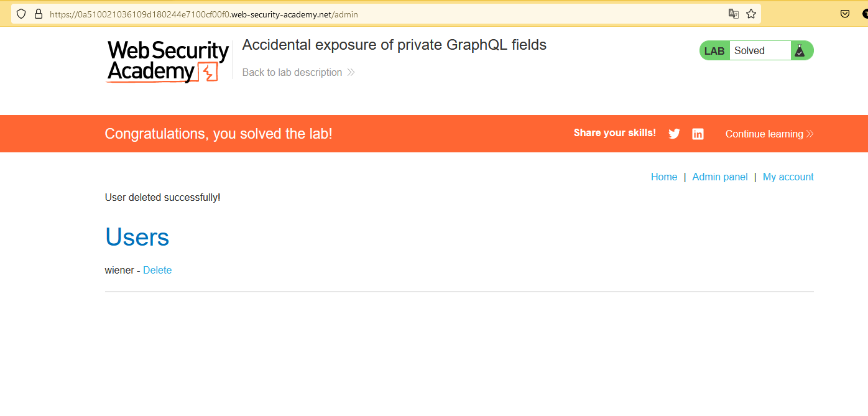Click the Solved lab status label

pos(749,51)
